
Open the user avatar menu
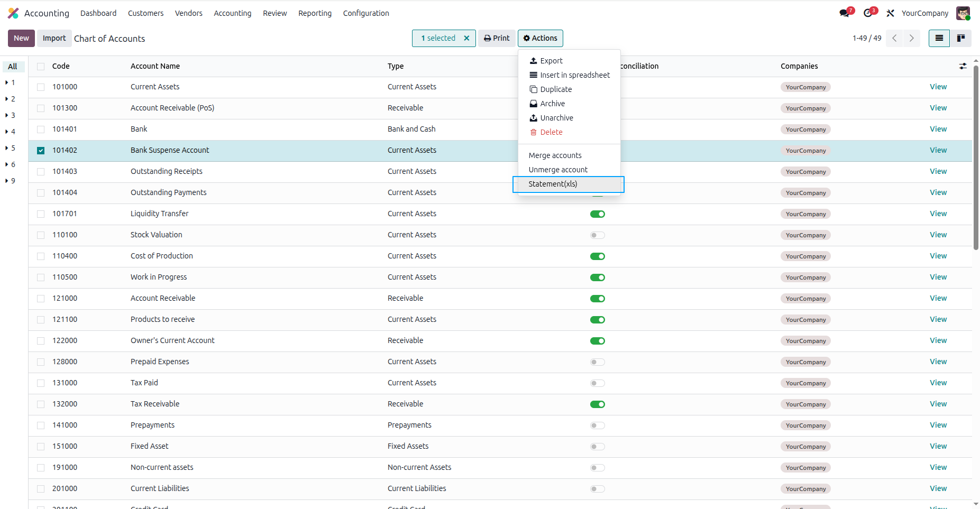963,13
